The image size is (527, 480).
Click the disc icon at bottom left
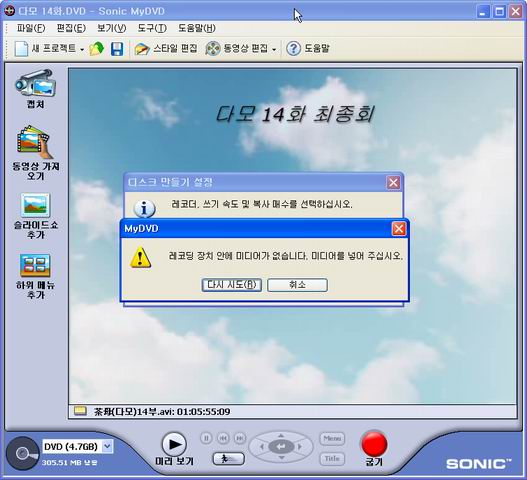tap(23, 453)
